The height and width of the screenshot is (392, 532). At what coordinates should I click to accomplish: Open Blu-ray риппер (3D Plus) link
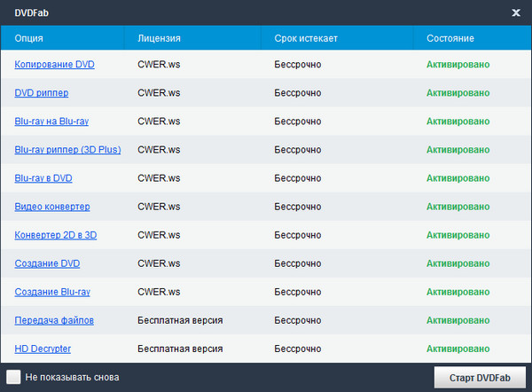(x=67, y=150)
